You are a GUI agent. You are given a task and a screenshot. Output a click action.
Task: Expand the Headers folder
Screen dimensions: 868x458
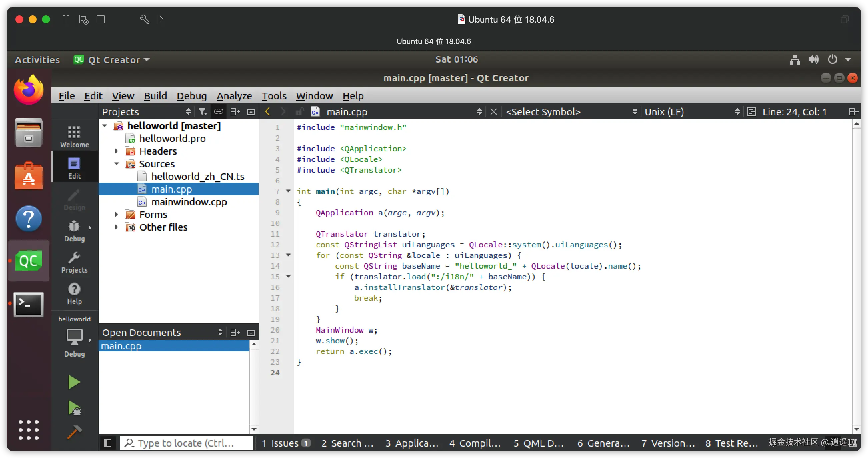click(x=117, y=151)
